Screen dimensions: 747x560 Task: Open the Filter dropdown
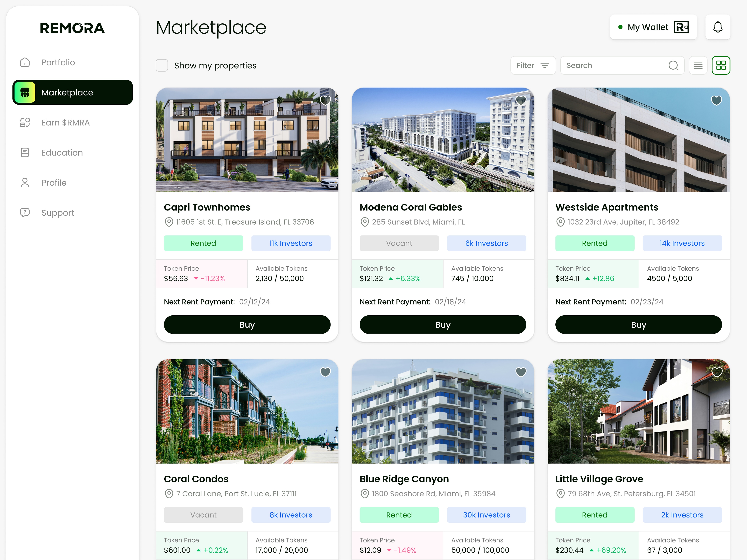pyautogui.click(x=533, y=65)
